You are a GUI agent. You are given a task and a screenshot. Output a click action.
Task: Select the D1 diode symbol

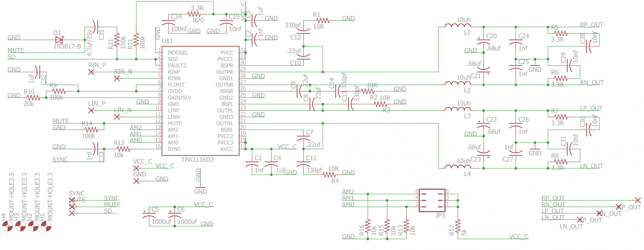tap(59, 40)
